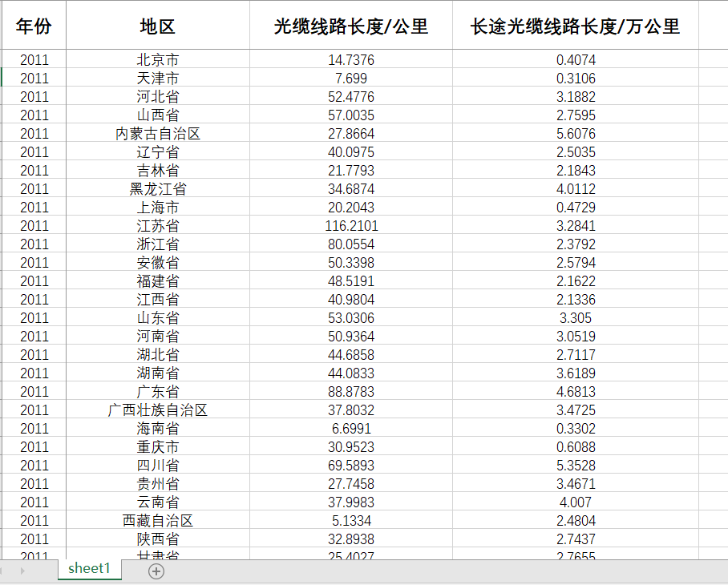Click the 福建省 cell
Screen dimensions: 728x585
pos(158,280)
